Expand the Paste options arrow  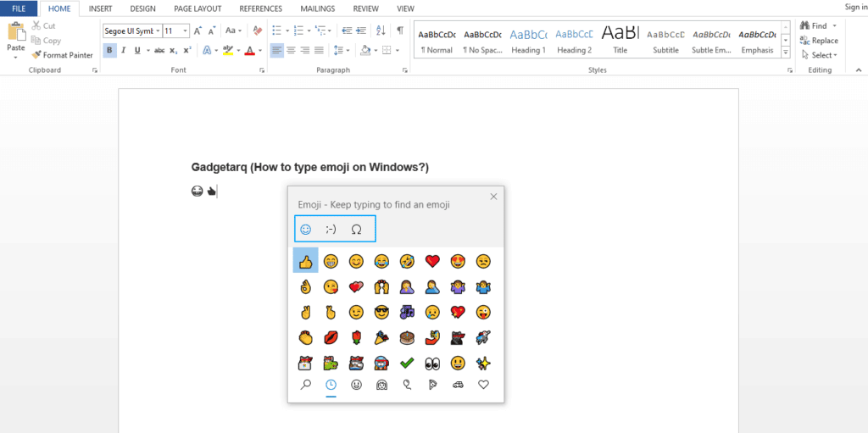pos(15,57)
